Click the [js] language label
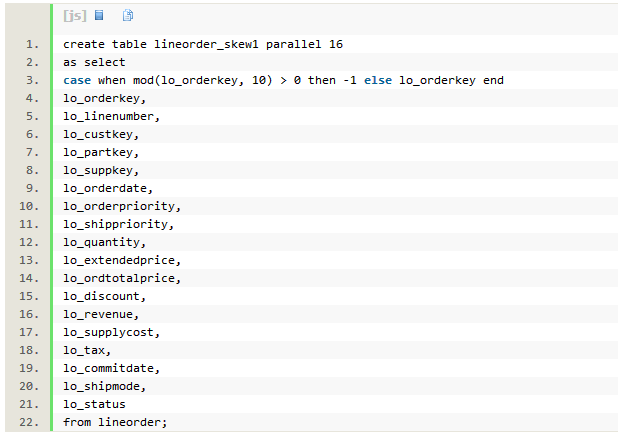 click(x=74, y=16)
